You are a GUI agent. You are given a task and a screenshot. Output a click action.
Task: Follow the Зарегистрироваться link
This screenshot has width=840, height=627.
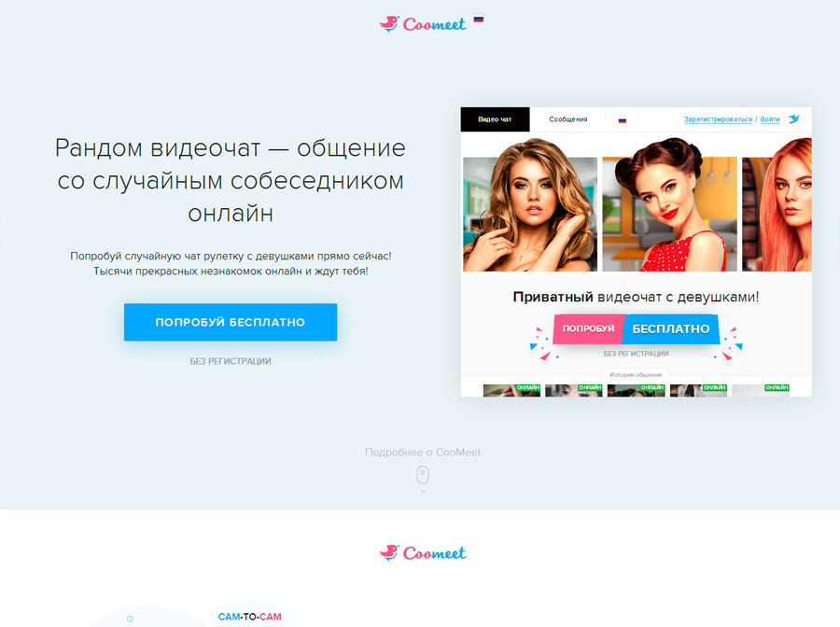[x=718, y=119]
